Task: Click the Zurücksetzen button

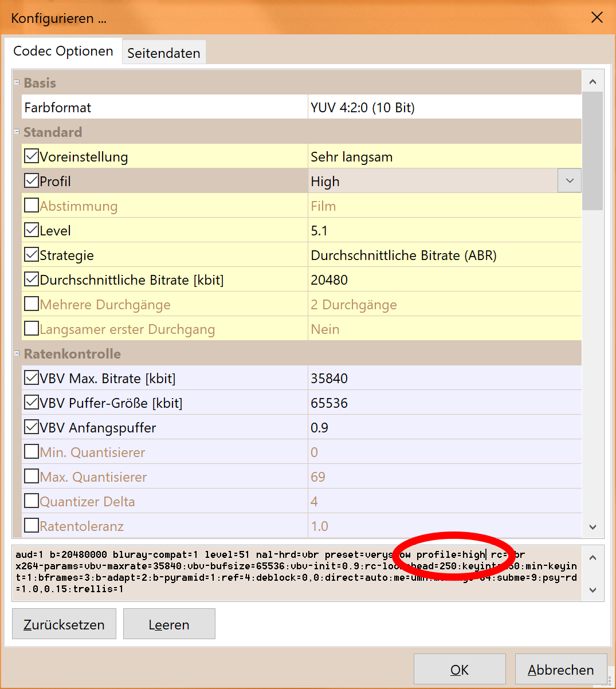Action: [64, 624]
